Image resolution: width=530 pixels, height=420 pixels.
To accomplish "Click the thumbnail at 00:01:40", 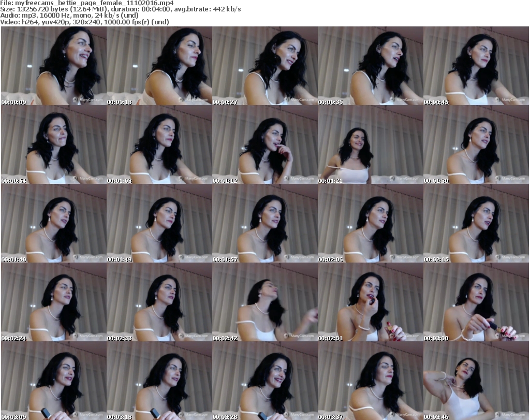I will click(54, 224).
